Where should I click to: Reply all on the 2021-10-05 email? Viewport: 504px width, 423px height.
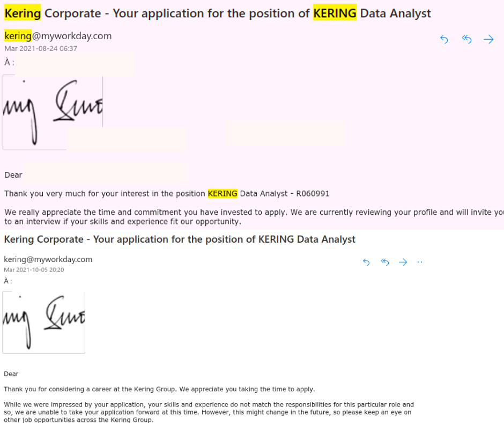click(x=385, y=262)
